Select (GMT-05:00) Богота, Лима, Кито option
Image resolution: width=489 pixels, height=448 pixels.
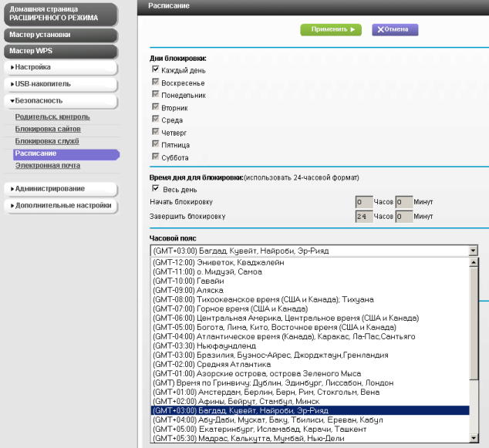pos(310,328)
